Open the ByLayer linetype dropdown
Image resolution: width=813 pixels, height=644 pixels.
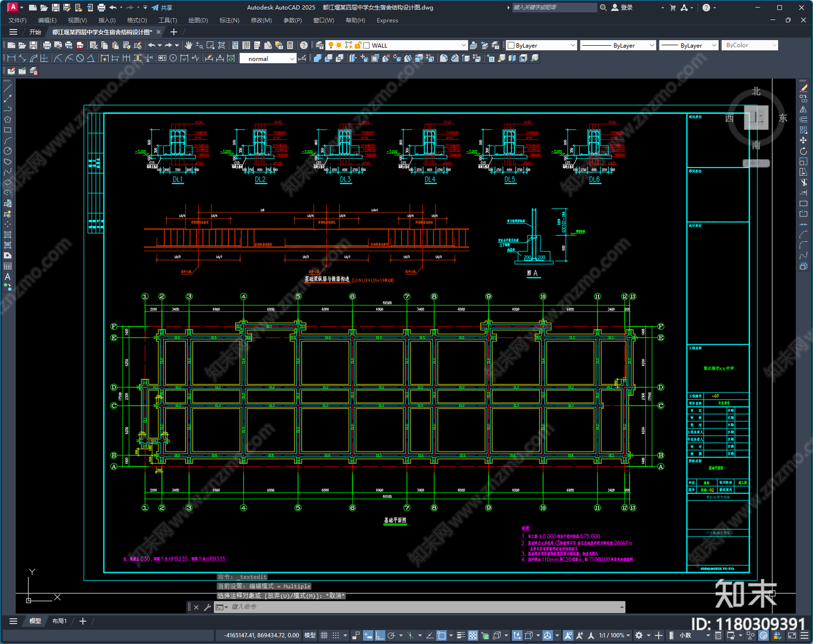652,45
